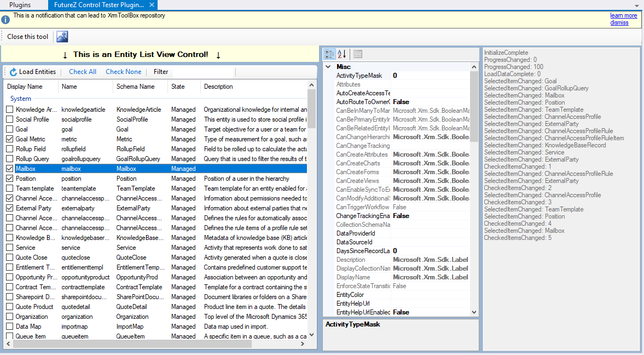Viewport: 644px width, 355px height.
Task: Select the EntityHelpUrl property row
Action: (x=403, y=303)
